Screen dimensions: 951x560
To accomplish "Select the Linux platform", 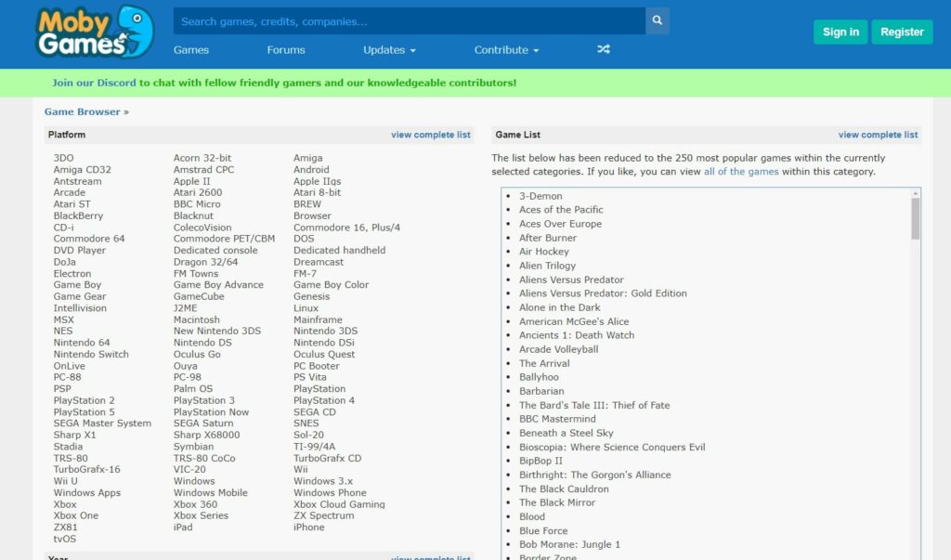I will [306, 308].
